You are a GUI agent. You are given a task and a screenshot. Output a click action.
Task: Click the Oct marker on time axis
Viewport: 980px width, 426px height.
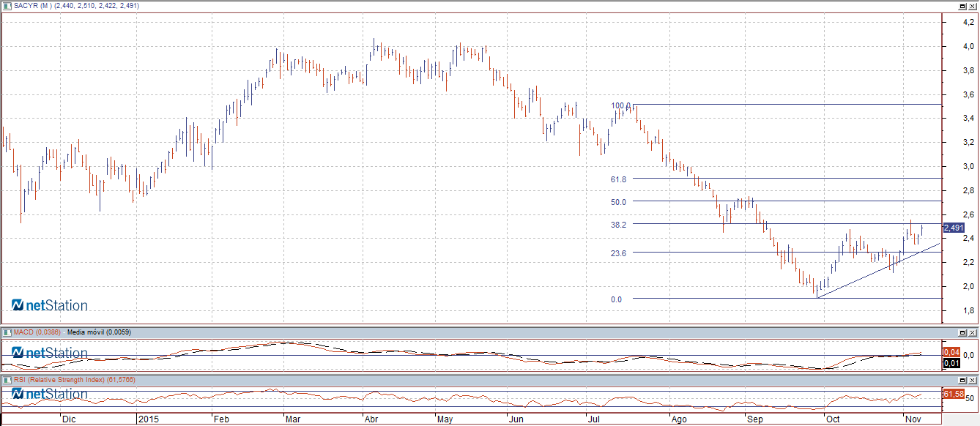click(832, 419)
